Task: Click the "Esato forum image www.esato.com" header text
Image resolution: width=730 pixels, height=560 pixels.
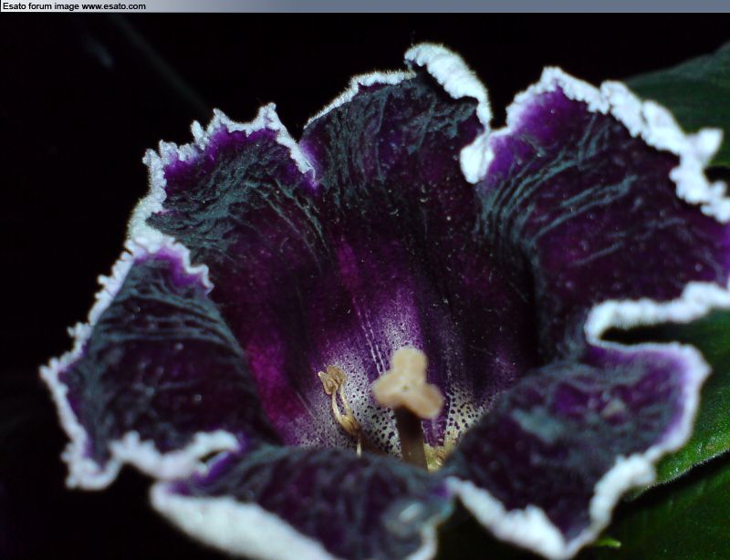Action: [x=75, y=6]
